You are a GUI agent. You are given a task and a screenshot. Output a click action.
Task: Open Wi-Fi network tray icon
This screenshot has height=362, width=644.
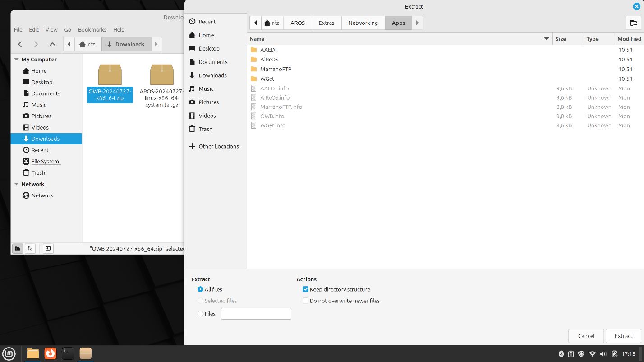point(593,354)
